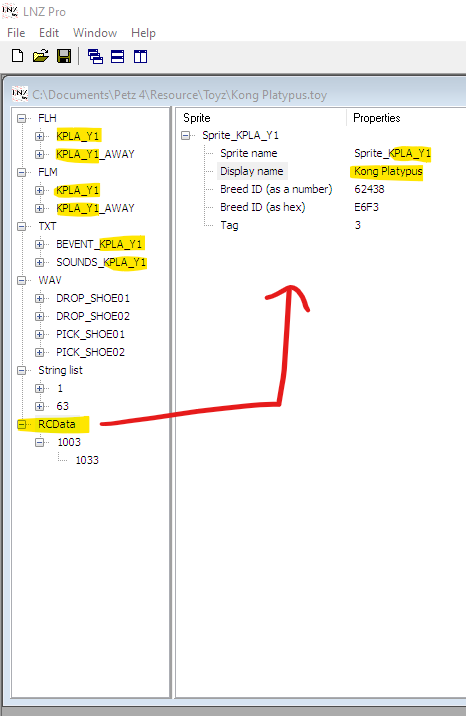Click the LNZ Pro title bar icon
466x716 pixels.
pyautogui.click(x=10, y=11)
